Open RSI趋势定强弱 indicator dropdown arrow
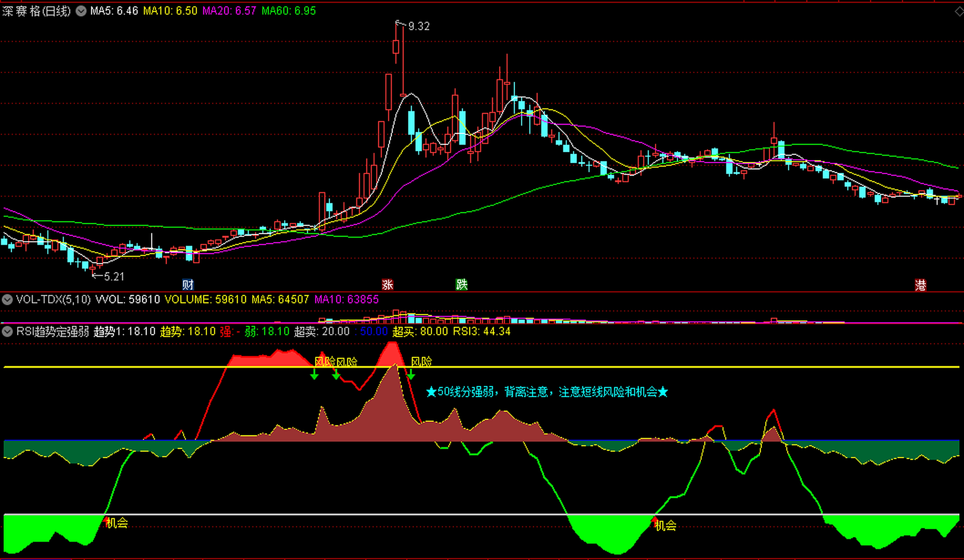Screen dimensions: 964x560 tap(7, 332)
